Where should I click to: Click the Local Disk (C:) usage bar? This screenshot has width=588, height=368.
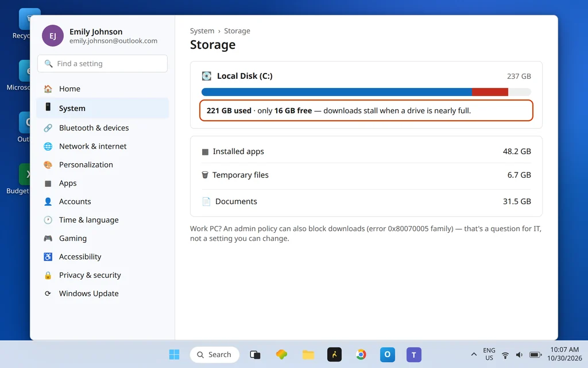pos(366,92)
